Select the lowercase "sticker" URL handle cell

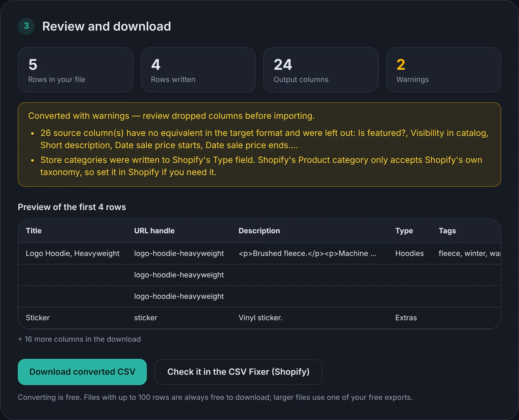click(146, 318)
